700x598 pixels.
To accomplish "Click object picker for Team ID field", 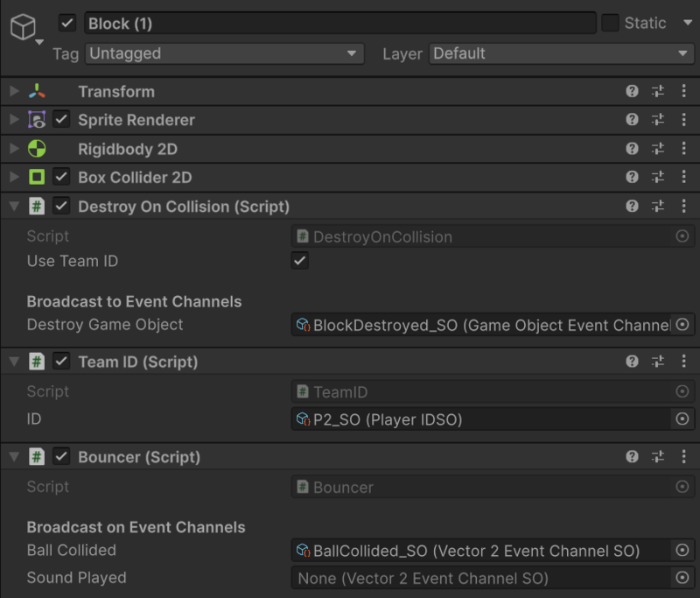I will 682,419.
